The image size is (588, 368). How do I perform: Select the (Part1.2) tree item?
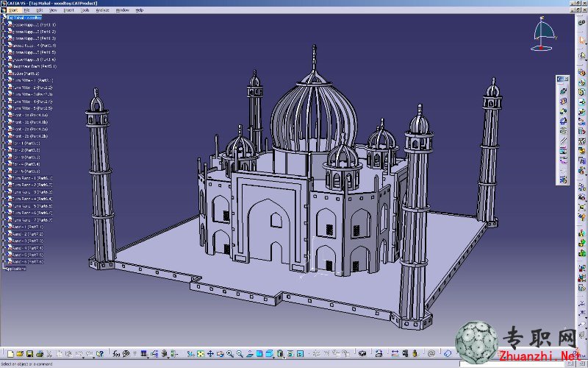click(x=34, y=32)
